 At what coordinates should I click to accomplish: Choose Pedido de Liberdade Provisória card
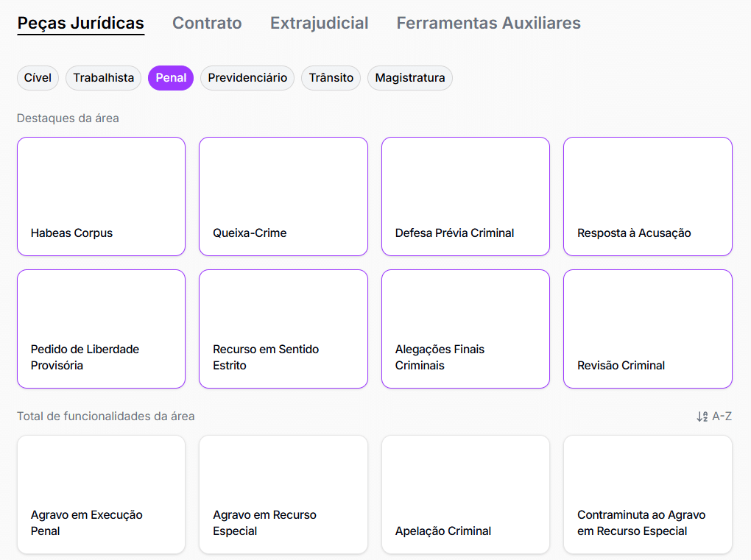click(x=101, y=329)
